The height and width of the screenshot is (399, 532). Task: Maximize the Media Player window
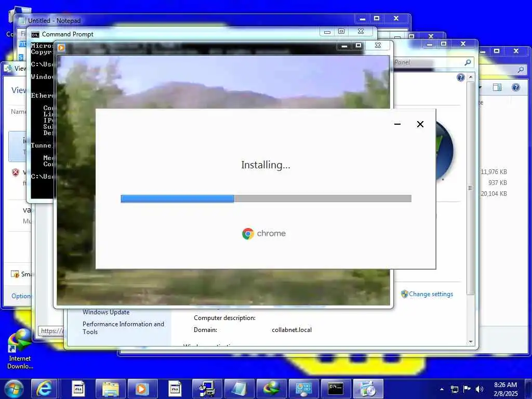click(x=358, y=46)
